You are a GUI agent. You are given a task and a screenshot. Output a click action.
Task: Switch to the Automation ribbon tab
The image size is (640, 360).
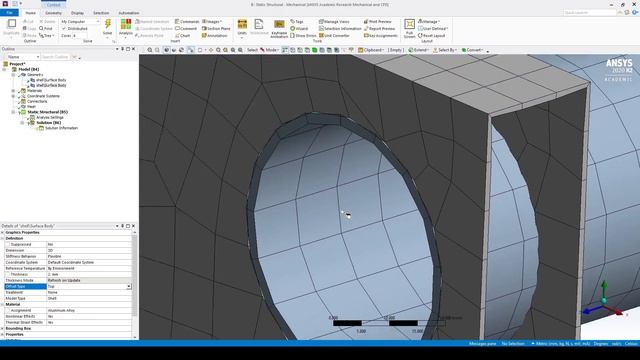tap(129, 13)
